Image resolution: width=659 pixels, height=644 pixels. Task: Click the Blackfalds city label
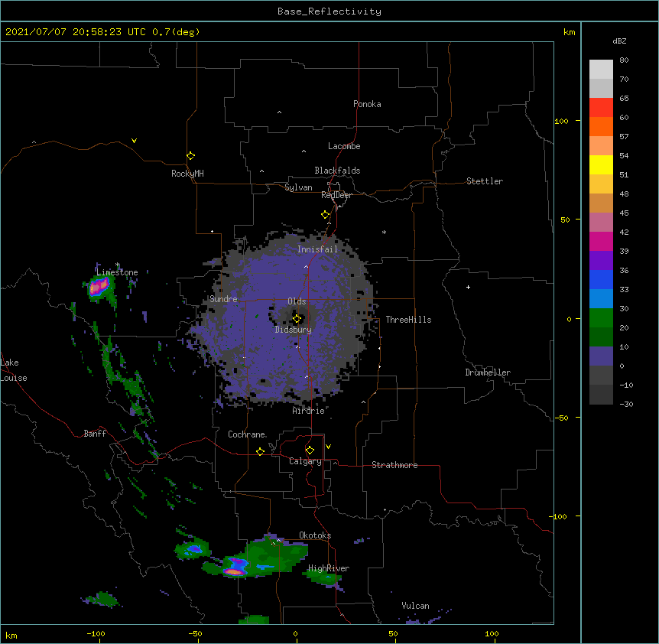click(x=337, y=171)
